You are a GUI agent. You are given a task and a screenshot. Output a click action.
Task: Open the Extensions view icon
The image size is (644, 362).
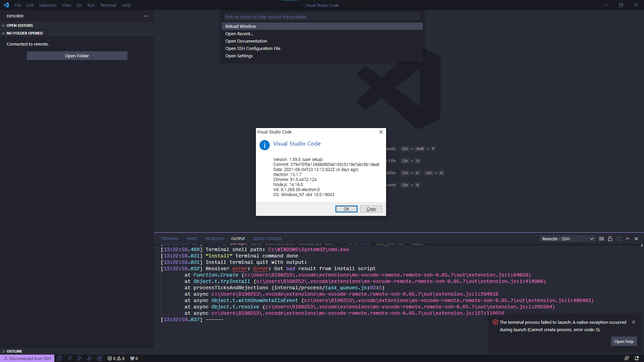[x=100, y=358]
